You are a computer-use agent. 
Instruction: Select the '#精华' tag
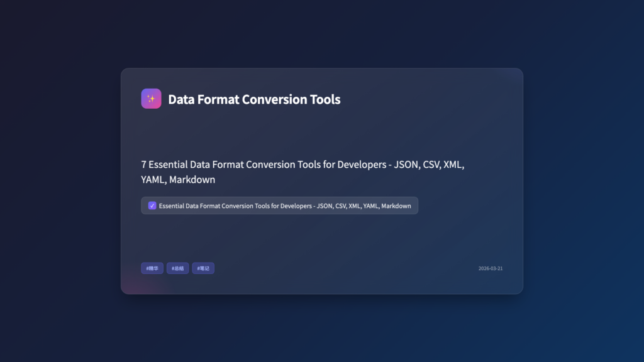click(x=152, y=268)
